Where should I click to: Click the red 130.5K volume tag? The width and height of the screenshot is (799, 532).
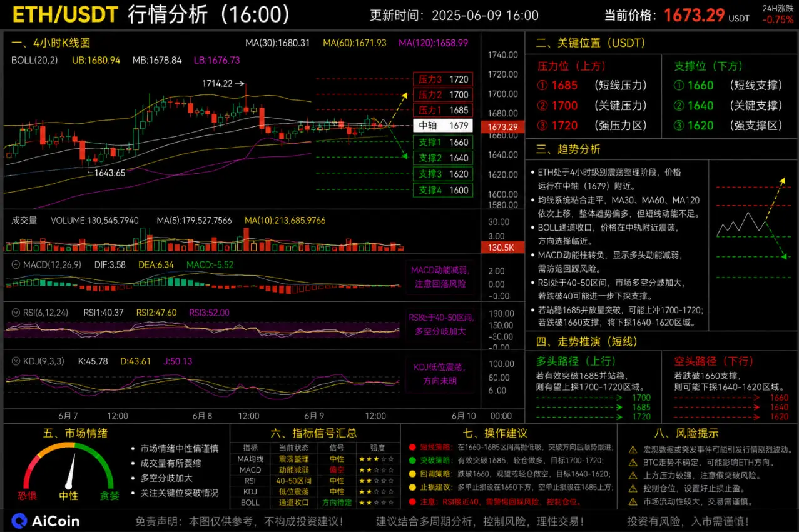502,248
